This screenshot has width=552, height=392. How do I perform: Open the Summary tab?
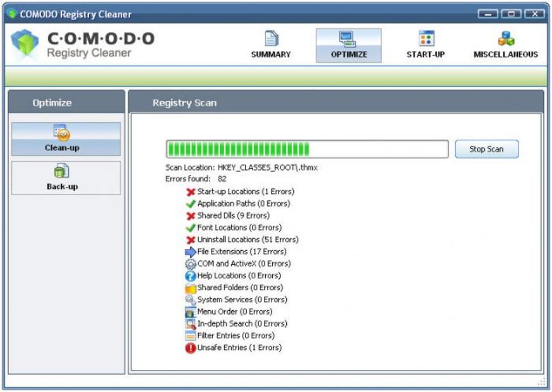tap(271, 45)
